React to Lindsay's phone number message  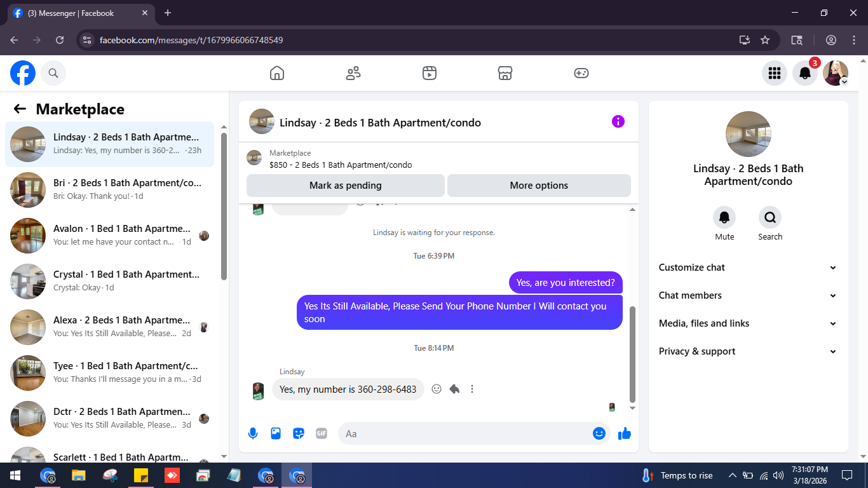(437, 389)
